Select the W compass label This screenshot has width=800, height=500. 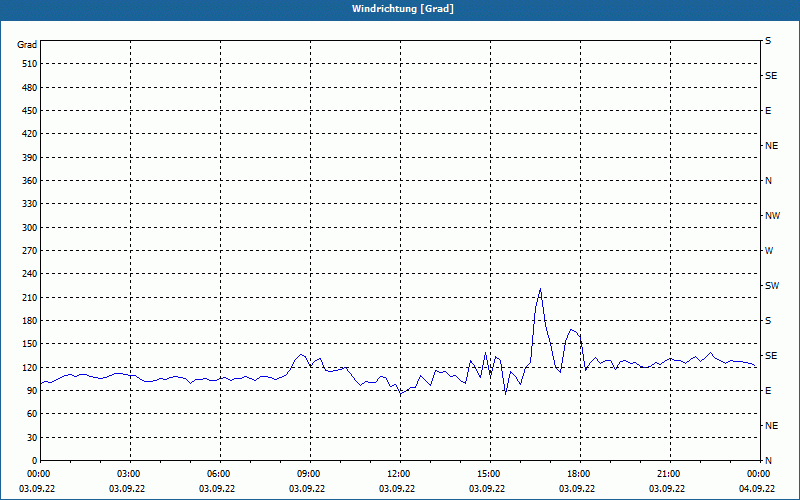pos(769,251)
